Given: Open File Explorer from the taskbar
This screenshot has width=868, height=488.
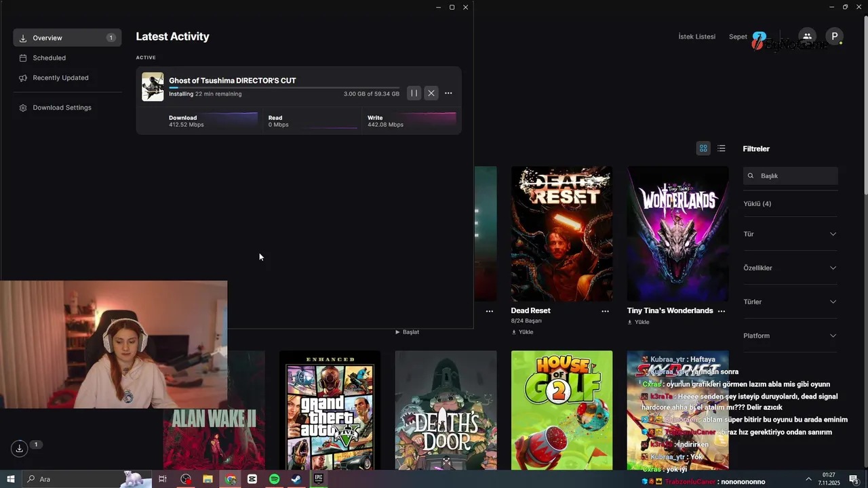Looking at the screenshot, I should (x=208, y=479).
